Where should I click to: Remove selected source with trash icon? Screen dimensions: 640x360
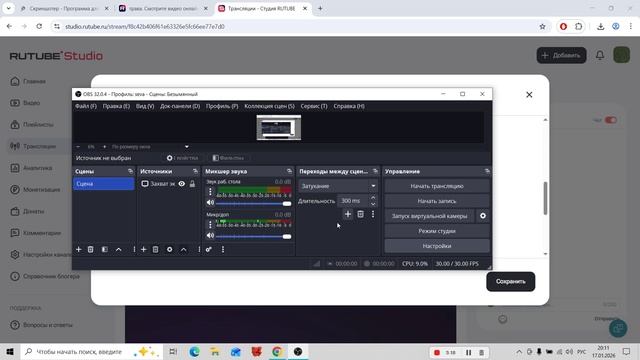tap(156, 249)
